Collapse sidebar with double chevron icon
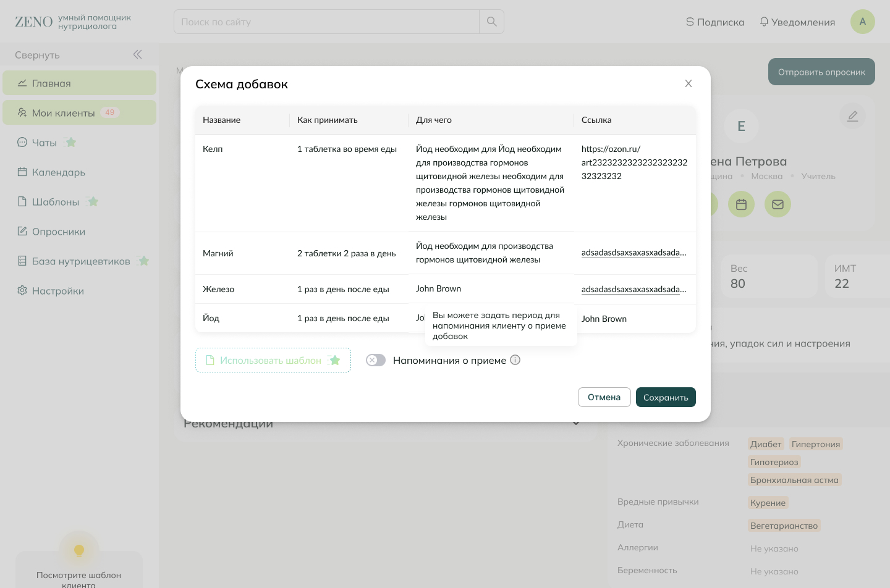The height and width of the screenshot is (588, 890). point(138,54)
